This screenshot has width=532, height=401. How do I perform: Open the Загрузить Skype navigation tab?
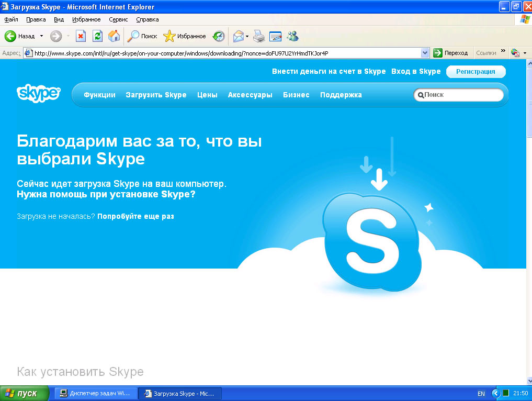156,95
